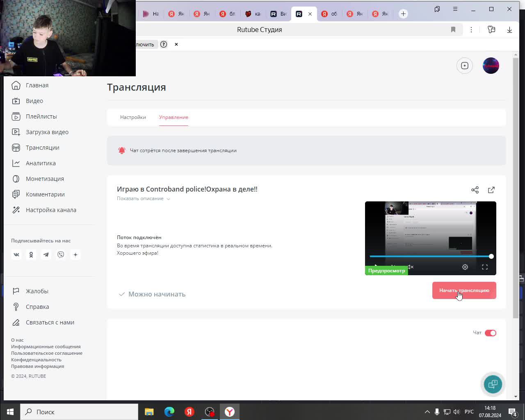The image size is (525, 420).
Task: Open the Windows Start menu
Action: 10,412
